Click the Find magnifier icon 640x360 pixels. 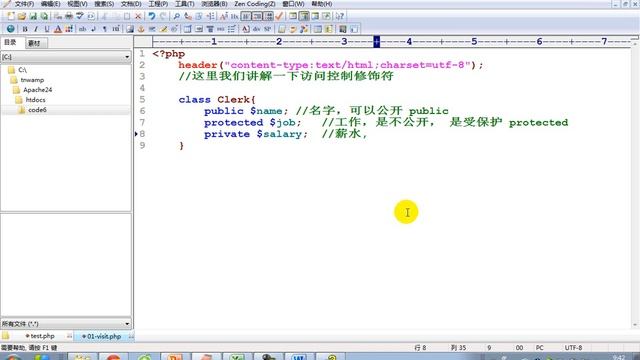176,16
